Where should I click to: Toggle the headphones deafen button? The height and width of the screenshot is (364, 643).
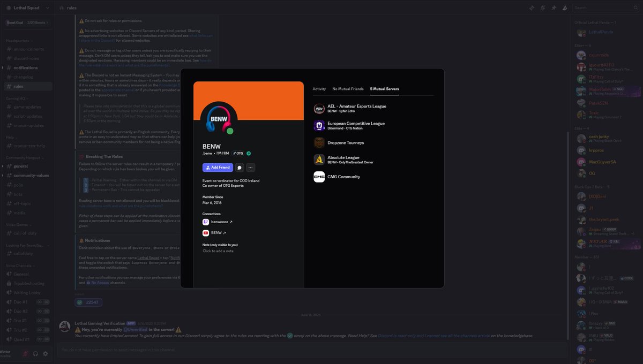[x=35, y=353]
